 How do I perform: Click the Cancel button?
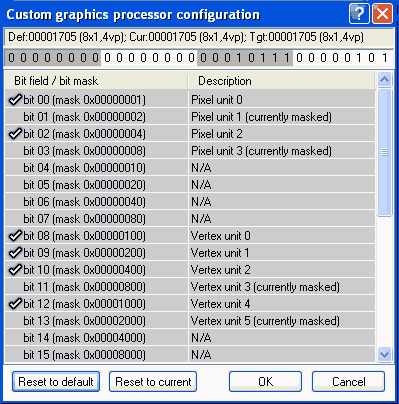(x=348, y=382)
